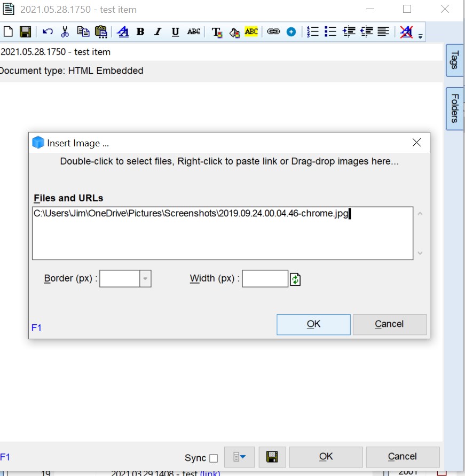Click the bottom OK button of editor window
Image resolution: width=465 pixels, height=476 pixels.
[x=326, y=457]
